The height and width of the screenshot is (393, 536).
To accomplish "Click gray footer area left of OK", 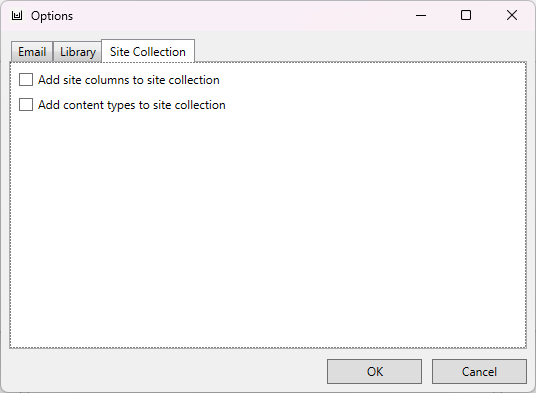I will pyautogui.click(x=168, y=371).
